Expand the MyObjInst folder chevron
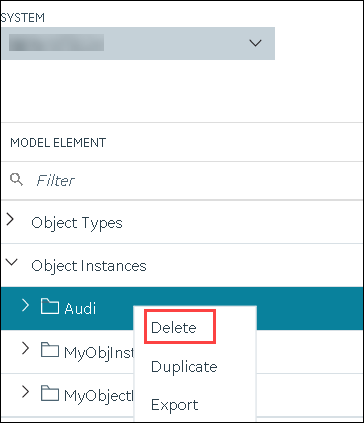Screen dimensions: 364x423 [x=25, y=349]
